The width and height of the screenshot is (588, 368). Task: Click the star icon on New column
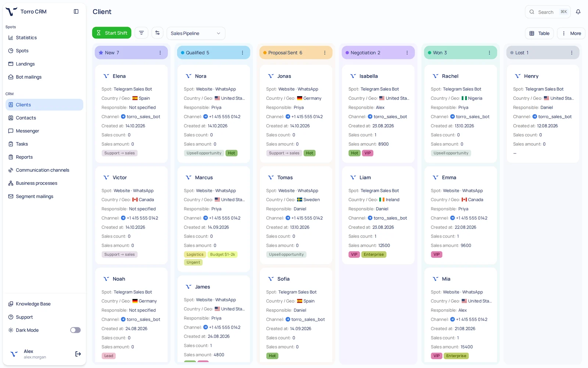click(101, 53)
